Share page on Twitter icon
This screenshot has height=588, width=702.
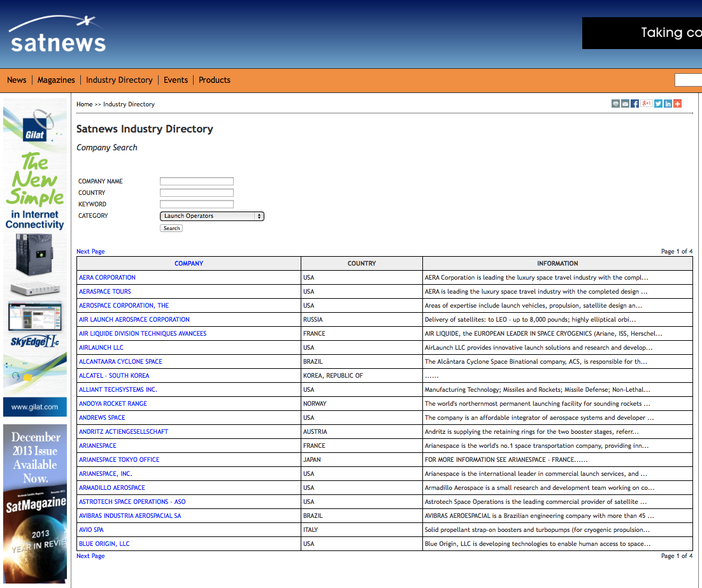tap(658, 103)
